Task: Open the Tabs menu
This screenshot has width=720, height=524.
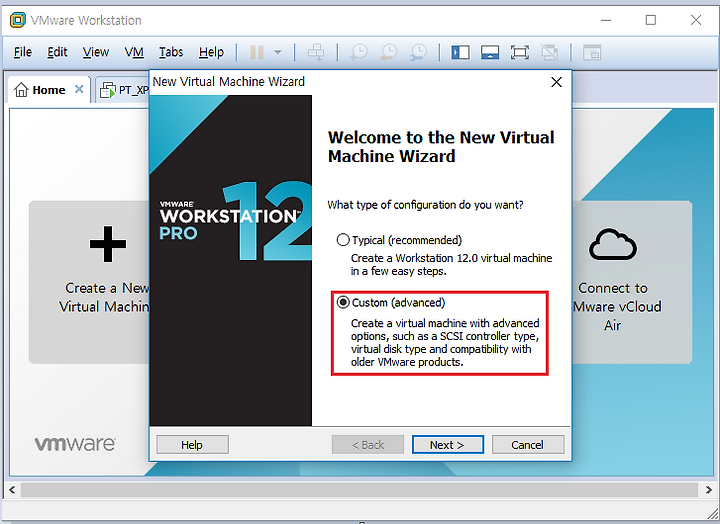Action: tap(171, 52)
